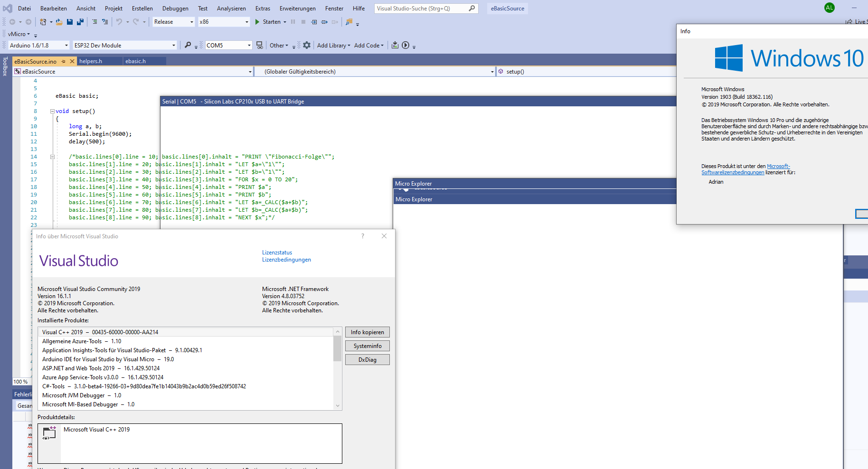Click the Navigate Backward arrow icon
The width and height of the screenshot is (868, 469).
[x=12, y=22]
